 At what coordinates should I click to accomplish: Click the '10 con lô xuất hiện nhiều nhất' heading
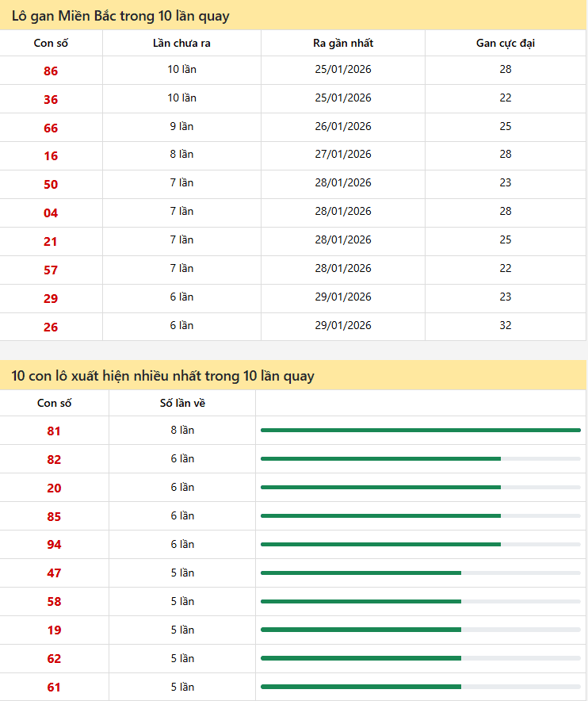162,376
